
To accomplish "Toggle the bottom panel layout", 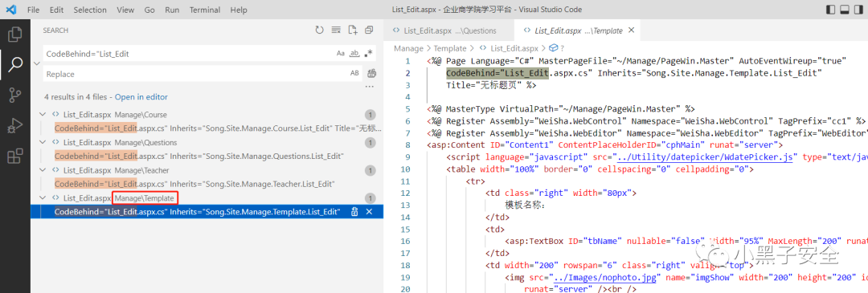I will click(845, 10).
